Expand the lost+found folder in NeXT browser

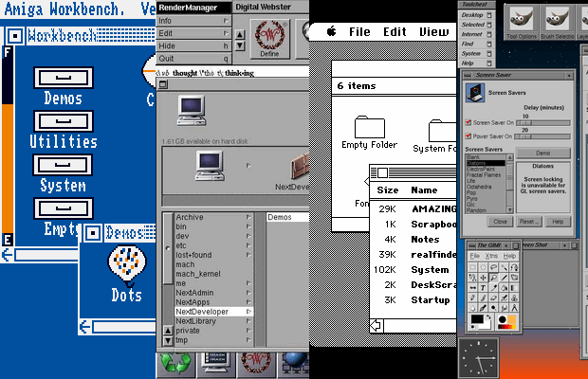click(248, 255)
